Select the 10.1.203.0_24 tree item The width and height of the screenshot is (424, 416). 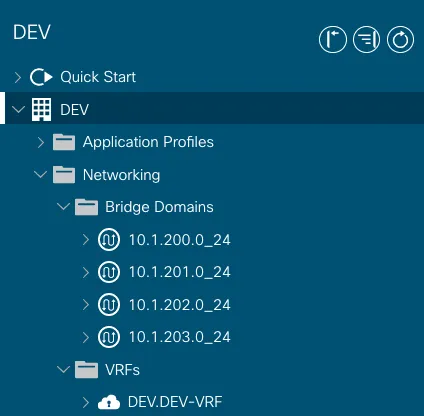[179, 337]
